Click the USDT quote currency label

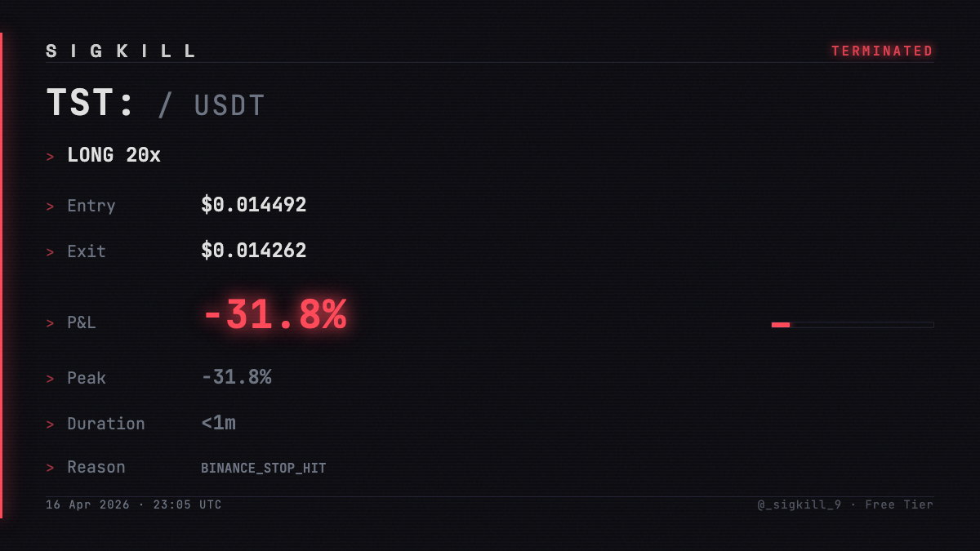pos(229,106)
